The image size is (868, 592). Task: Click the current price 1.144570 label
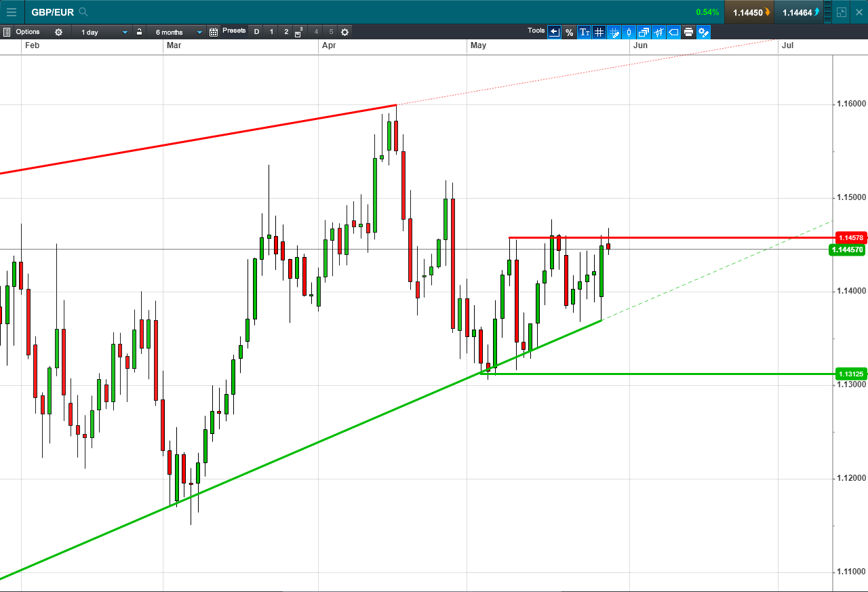pyautogui.click(x=848, y=250)
